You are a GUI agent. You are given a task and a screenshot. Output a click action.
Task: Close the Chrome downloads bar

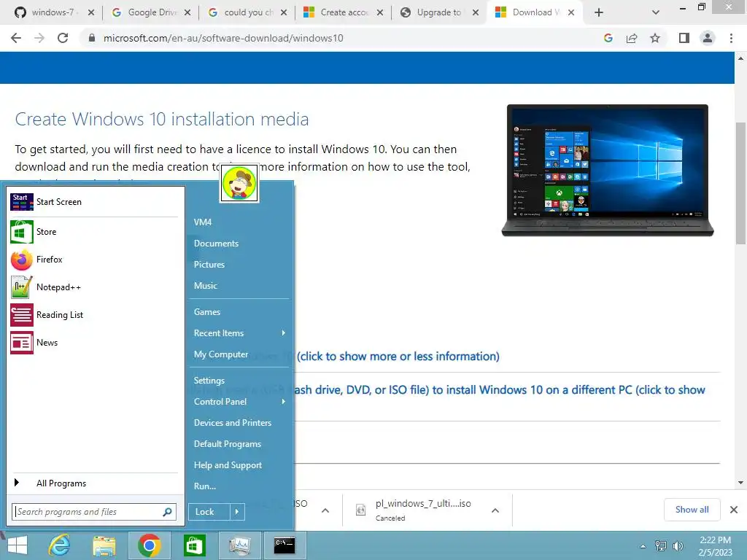(734, 510)
